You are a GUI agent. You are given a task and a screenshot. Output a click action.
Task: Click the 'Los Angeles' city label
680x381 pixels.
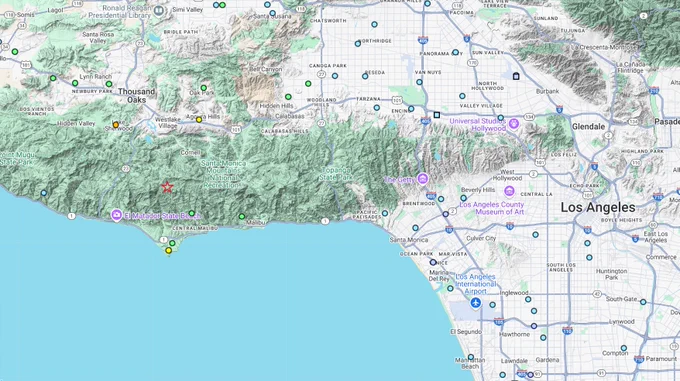coord(598,208)
